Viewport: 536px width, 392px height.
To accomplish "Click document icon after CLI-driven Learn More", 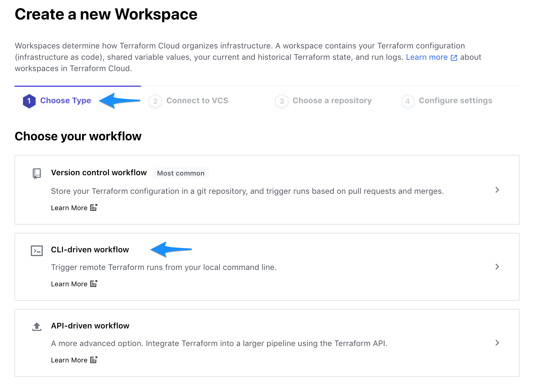I will (x=94, y=284).
